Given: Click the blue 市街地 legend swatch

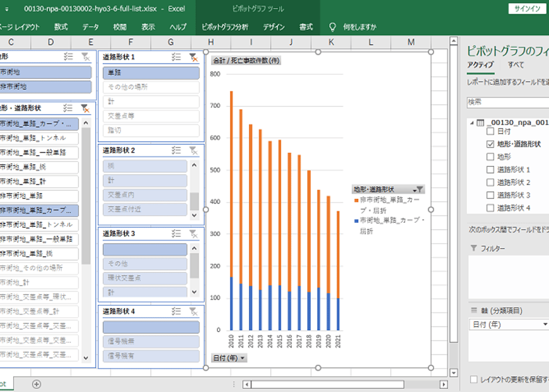Looking at the screenshot, I should pyautogui.click(x=356, y=221).
